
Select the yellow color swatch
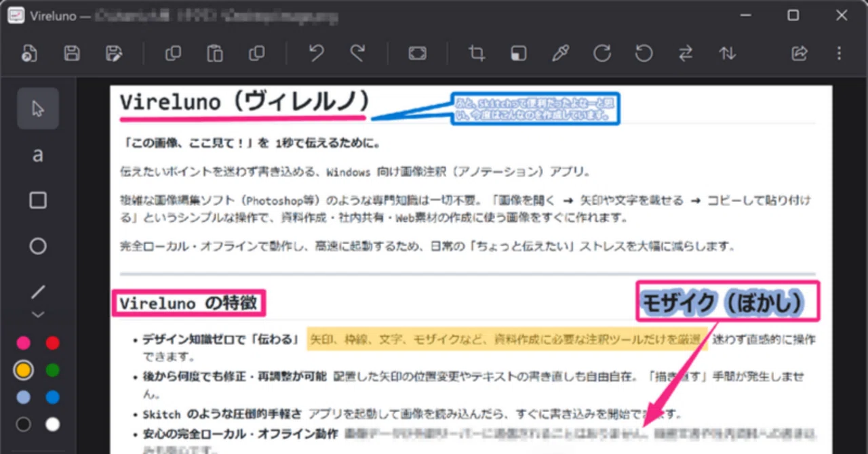pos(24,370)
